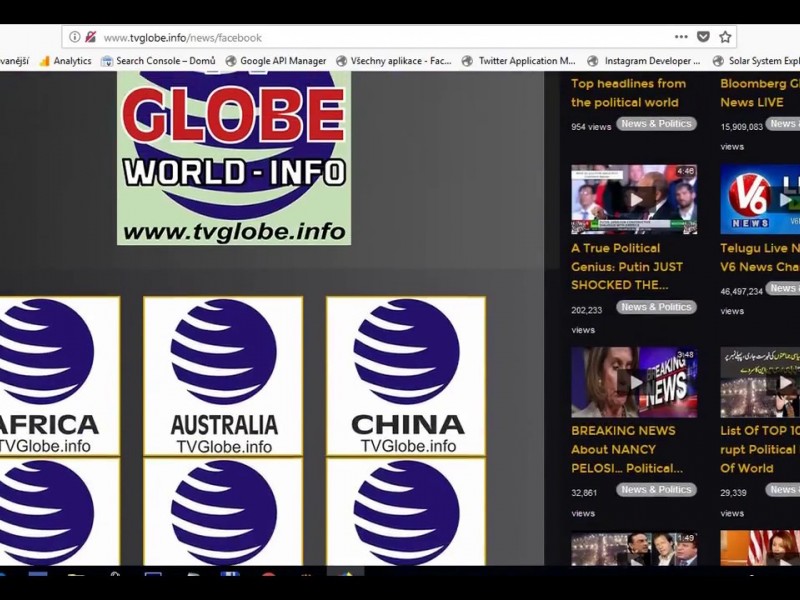Open the US flag video thumbnail
This screenshot has width=800, height=600.
click(x=760, y=548)
